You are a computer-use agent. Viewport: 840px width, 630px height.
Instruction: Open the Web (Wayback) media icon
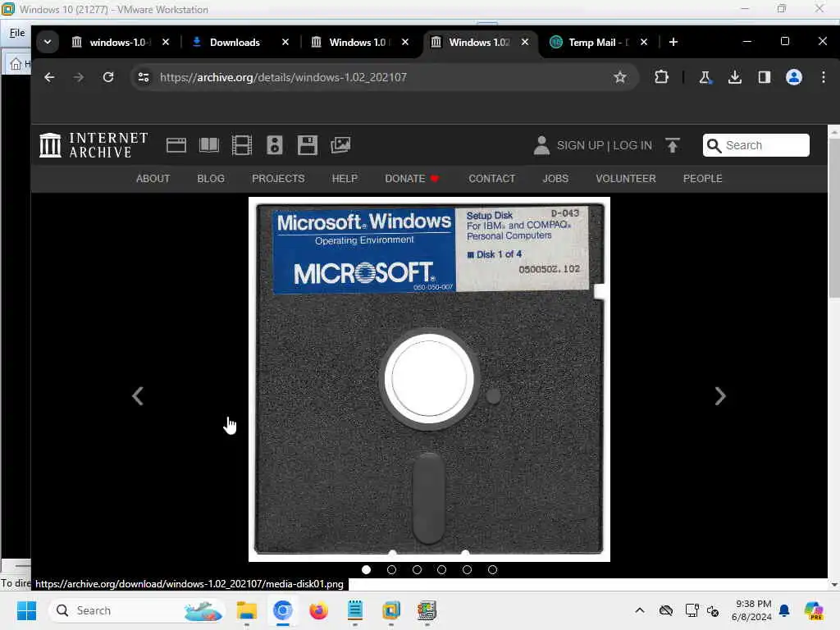pos(176,145)
